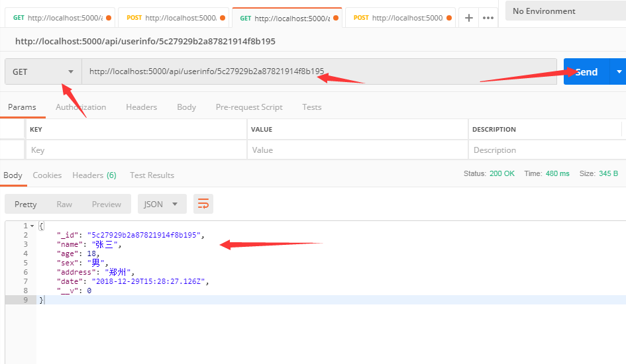Toggle line wrap icon in response toolbar
Screen dimensions: 626x364
[x=203, y=204]
